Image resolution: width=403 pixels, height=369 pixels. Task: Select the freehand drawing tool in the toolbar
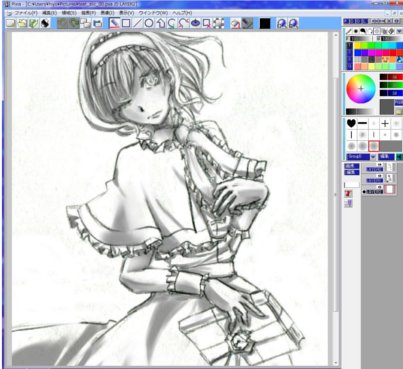click(115, 23)
